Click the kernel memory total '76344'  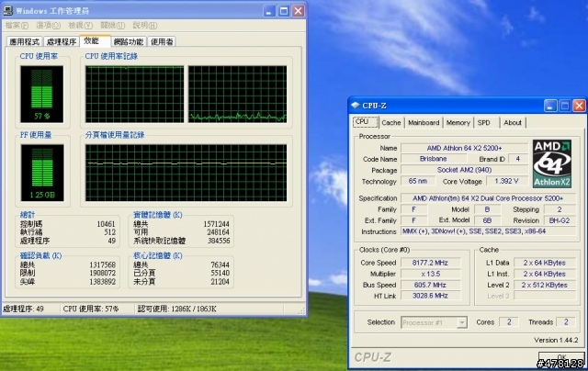(x=220, y=265)
